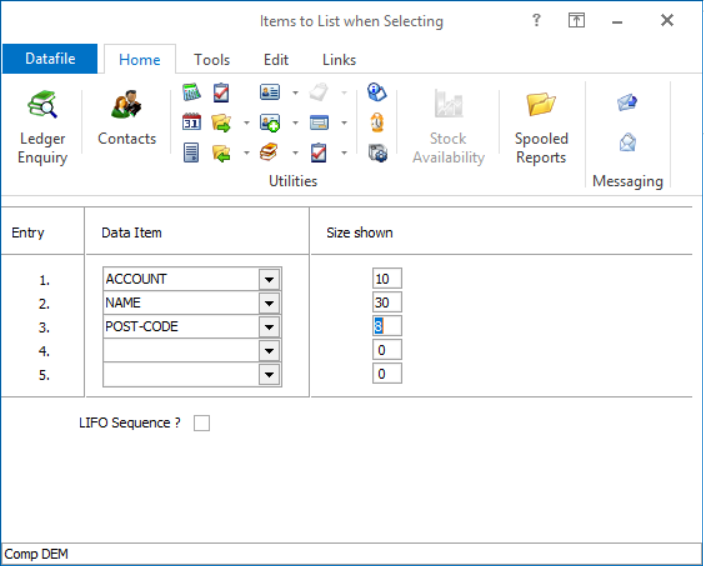Open dropdown arrow beside lower checklist icon
The width and height of the screenshot is (704, 566).
pos(344,153)
